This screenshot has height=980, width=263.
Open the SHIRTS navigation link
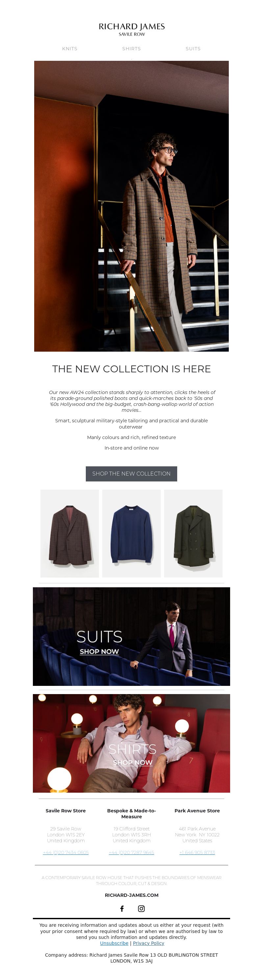point(131,49)
